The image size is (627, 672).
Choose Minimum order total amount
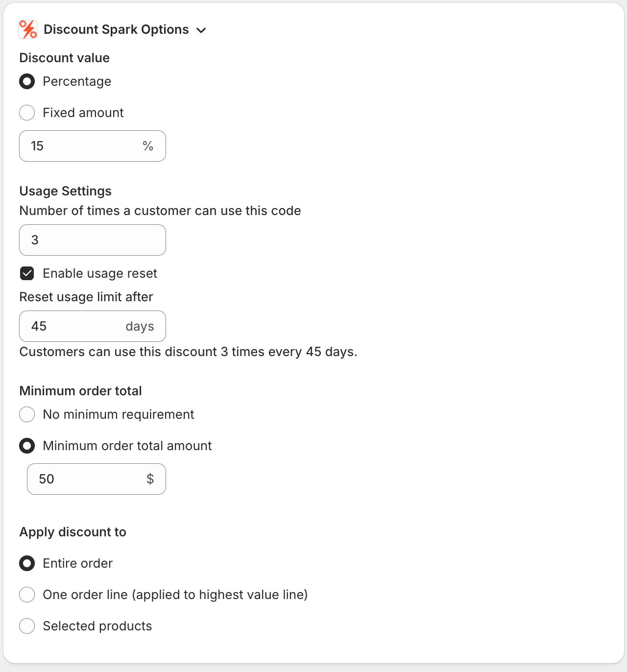click(x=27, y=446)
